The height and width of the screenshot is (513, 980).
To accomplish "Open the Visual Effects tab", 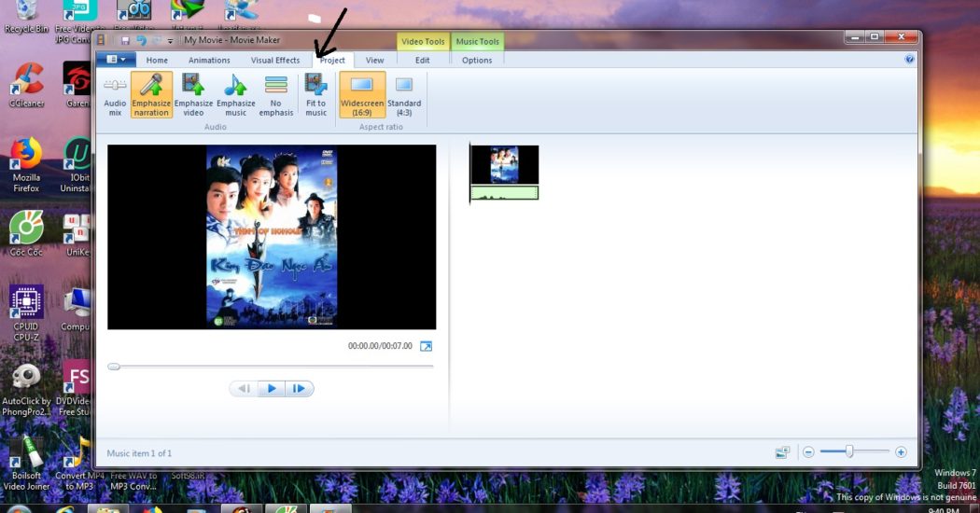I will click(275, 60).
